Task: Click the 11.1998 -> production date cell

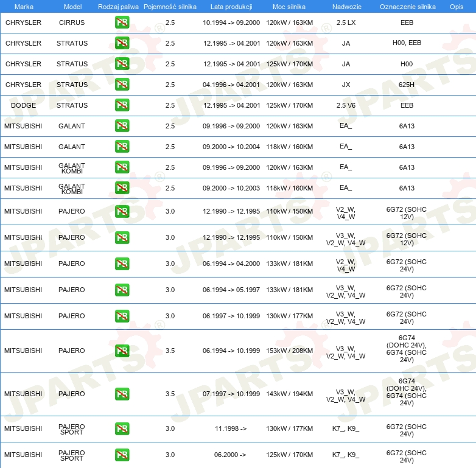Action: [231, 428]
